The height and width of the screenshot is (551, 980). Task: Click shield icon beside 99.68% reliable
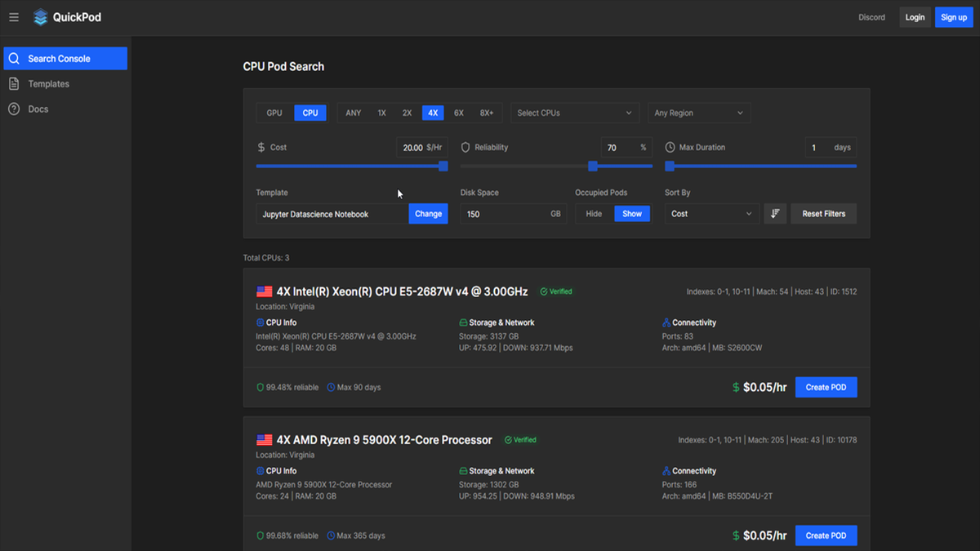[x=261, y=536]
